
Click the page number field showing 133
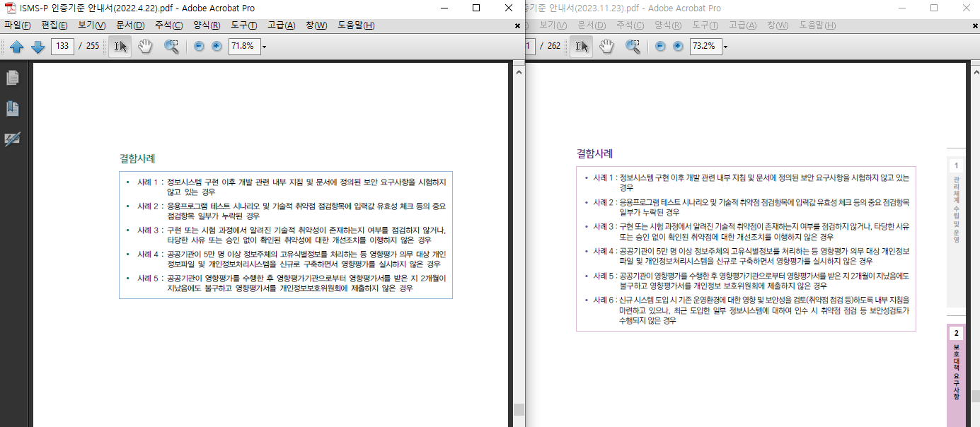coord(62,46)
